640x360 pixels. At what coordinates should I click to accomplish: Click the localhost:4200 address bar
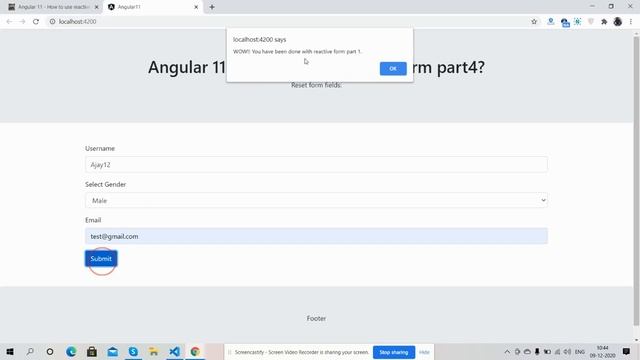[x=286, y=22]
